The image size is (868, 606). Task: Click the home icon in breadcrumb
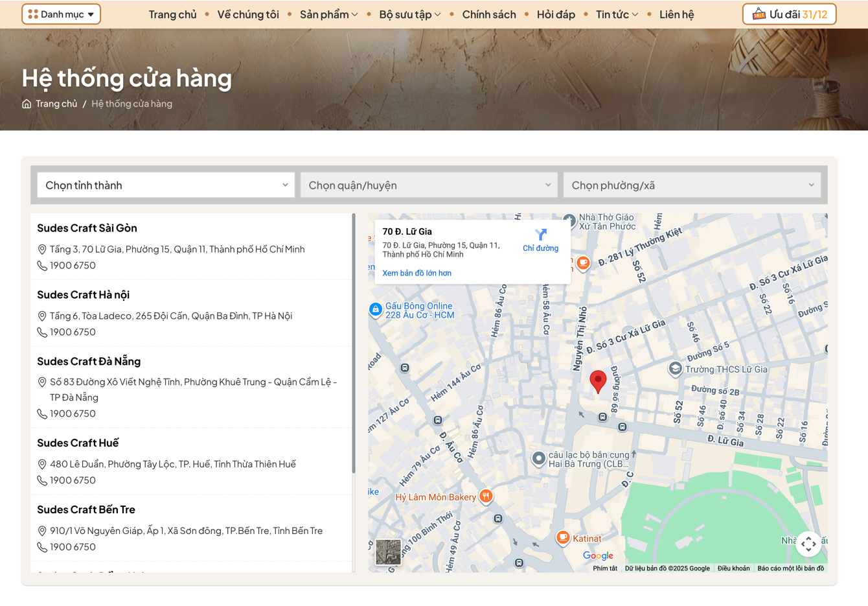pos(27,104)
